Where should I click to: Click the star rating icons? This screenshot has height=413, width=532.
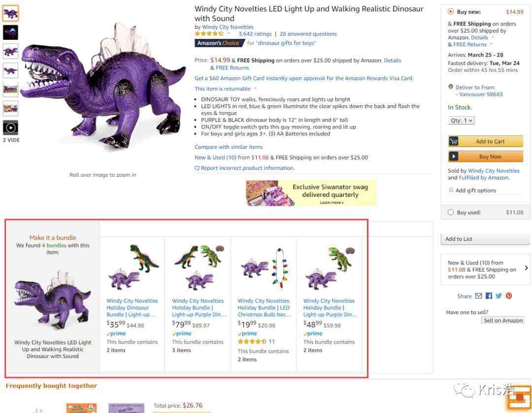(209, 33)
